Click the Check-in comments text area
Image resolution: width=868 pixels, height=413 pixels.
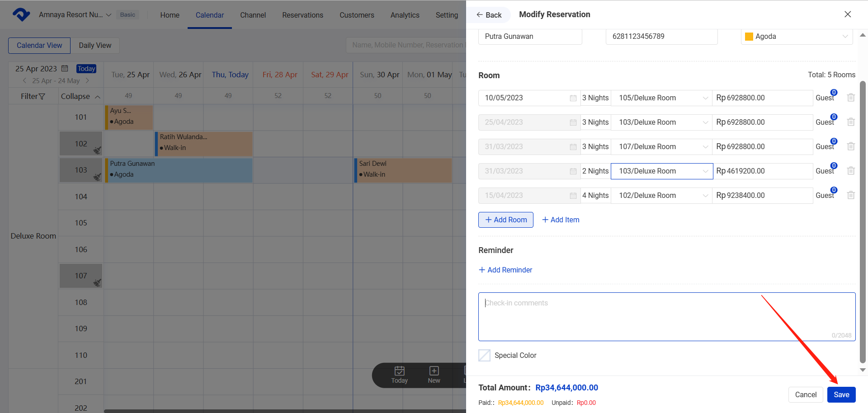coord(666,316)
